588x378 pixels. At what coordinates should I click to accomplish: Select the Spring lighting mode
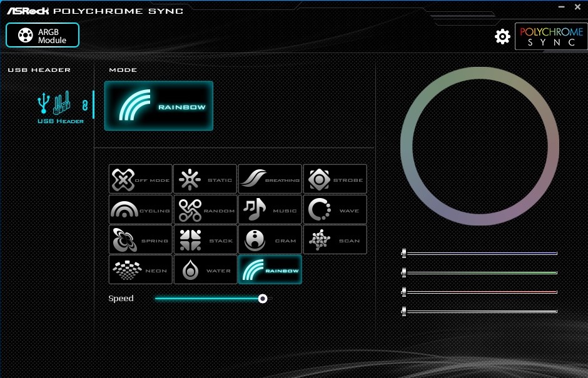click(141, 240)
